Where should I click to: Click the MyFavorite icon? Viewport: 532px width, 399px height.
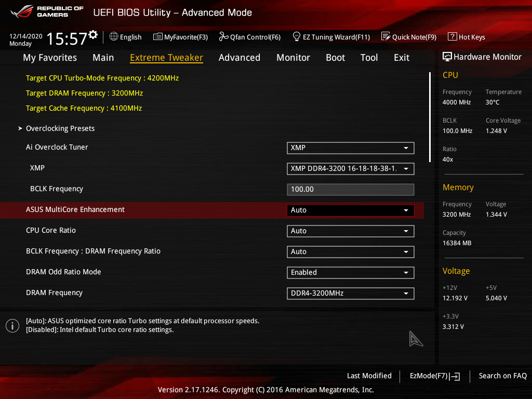pos(157,37)
